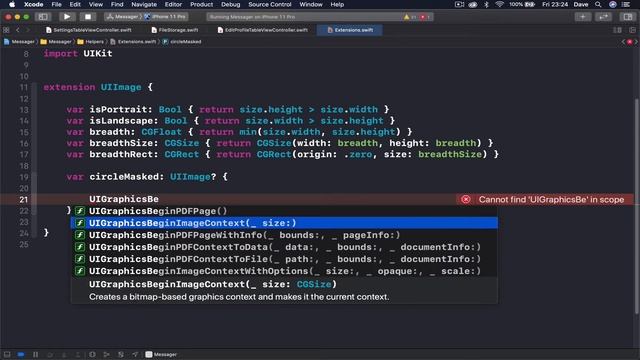Pause program execution in debug bar
The height and width of the screenshot is (360, 640).
point(36,354)
